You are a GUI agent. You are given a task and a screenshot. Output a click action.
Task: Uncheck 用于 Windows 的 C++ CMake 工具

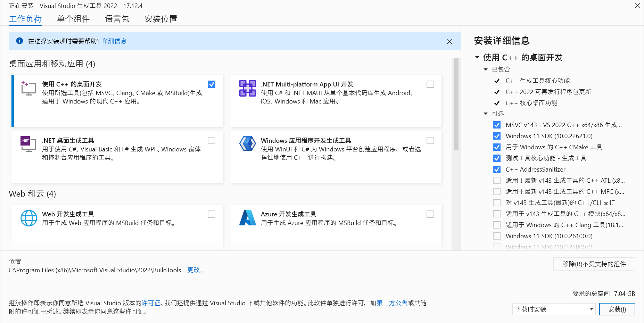pos(497,147)
